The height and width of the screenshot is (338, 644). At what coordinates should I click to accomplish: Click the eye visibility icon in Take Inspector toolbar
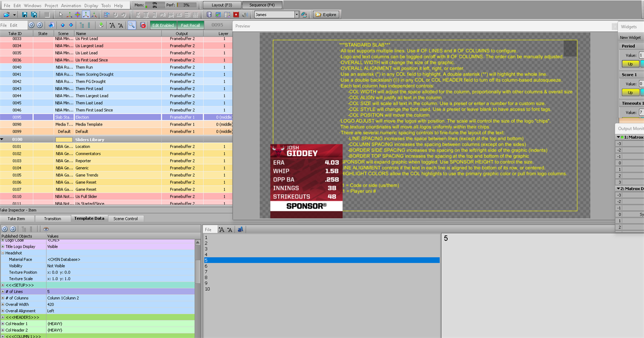pyautogui.click(x=46, y=228)
